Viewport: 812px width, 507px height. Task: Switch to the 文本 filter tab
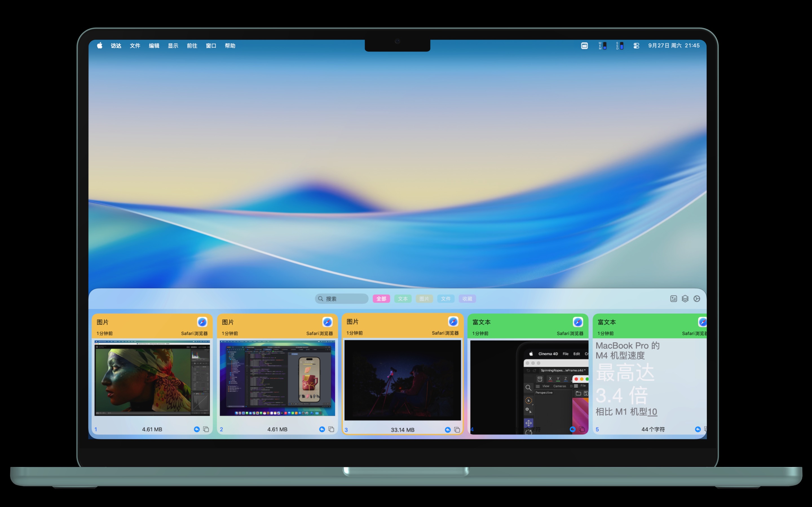point(403,299)
